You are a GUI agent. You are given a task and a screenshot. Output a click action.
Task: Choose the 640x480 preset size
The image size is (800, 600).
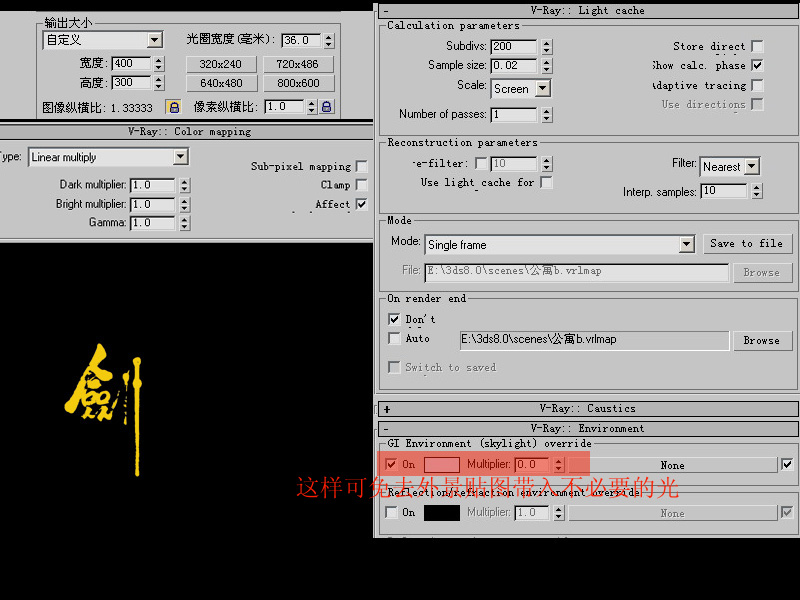tap(221, 83)
